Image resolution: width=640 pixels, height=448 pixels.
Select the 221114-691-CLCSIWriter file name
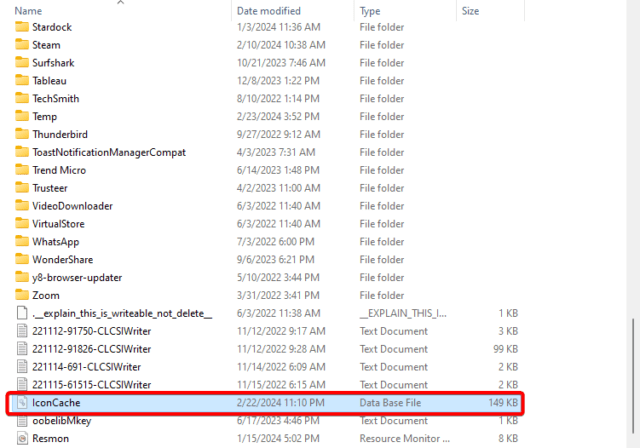click(x=87, y=367)
